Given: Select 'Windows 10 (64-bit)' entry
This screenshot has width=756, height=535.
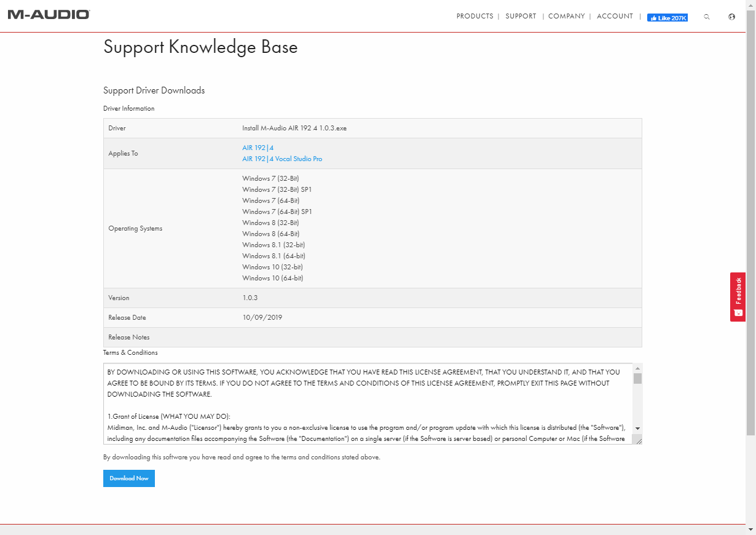Looking at the screenshot, I should [x=273, y=278].
